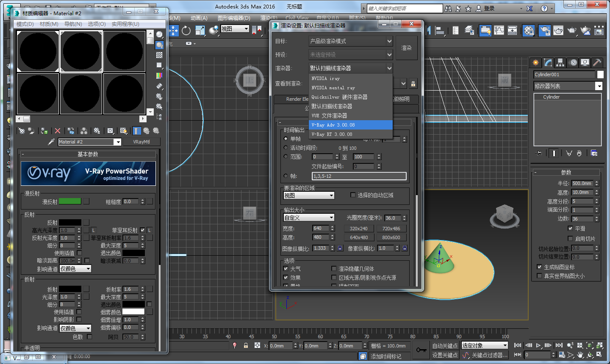Choose the 800x600 size preset button
The width and height of the screenshot is (610, 364).
[391, 237]
